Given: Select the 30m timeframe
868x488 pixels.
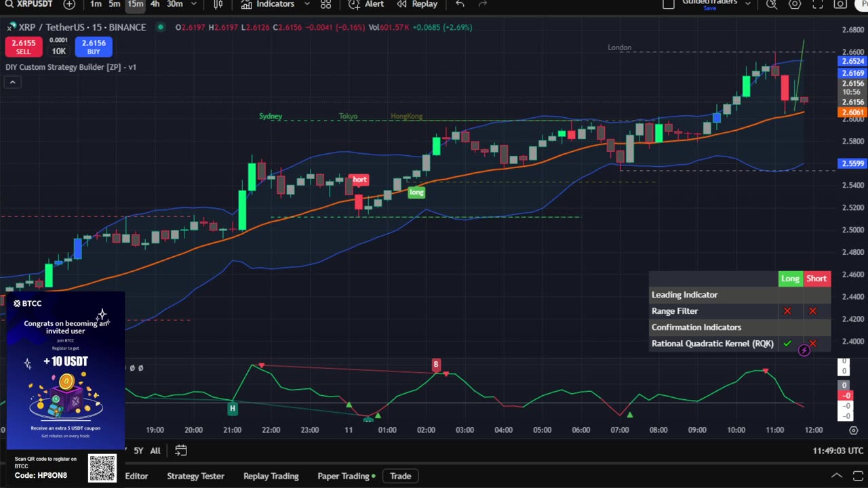Looking at the screenshot, I should click(175, 4).
